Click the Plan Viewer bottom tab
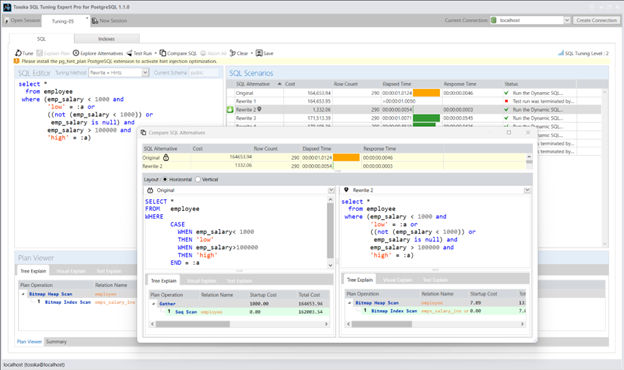Screen dimensions: 624x370 coord(29,342)
